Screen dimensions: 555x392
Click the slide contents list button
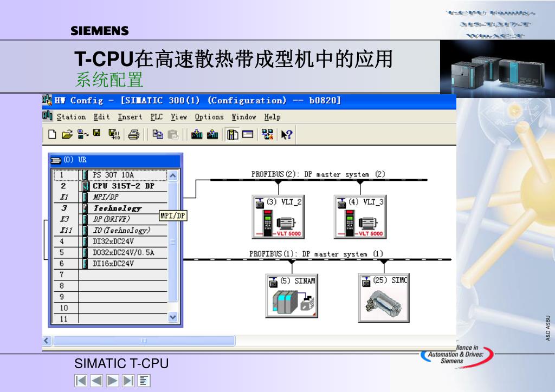pos(144,381)
